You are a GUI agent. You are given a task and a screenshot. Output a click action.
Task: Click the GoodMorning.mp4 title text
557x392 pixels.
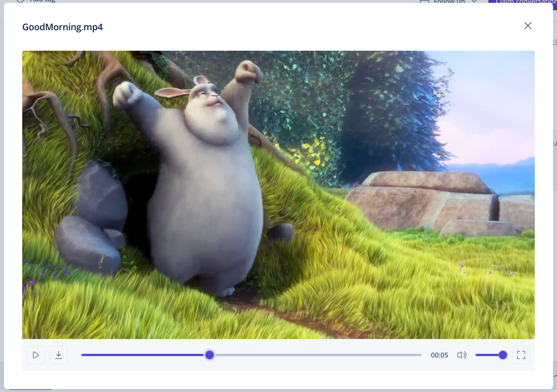[x=62, y=27]
